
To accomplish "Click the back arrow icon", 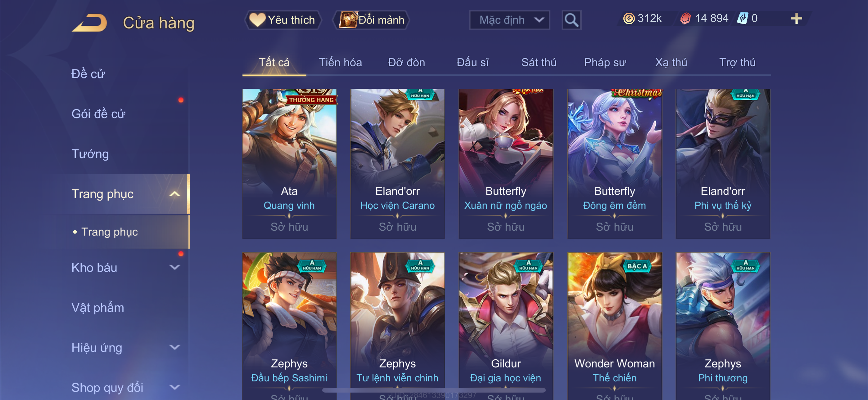I will pyautogui.click(x=90, y=23).
